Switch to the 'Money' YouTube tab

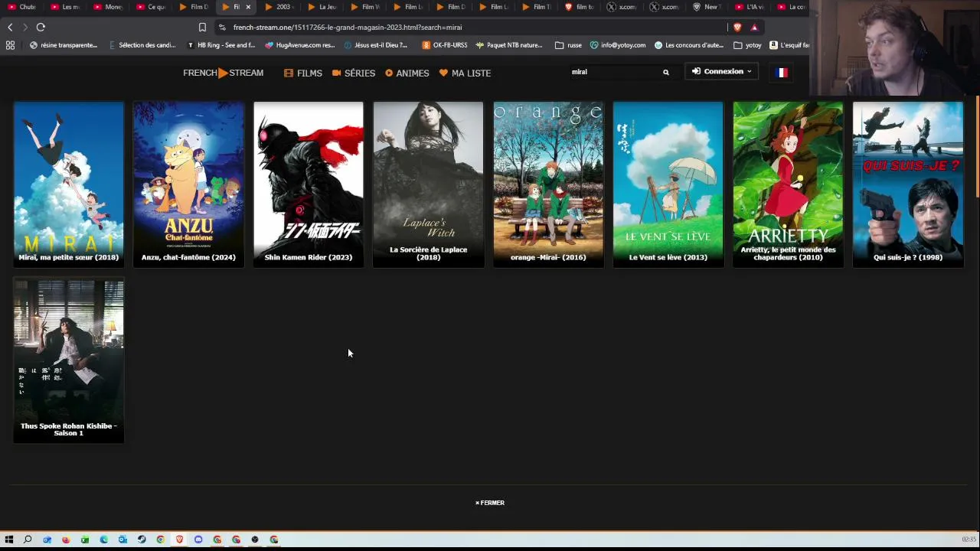tap(108, 7)
